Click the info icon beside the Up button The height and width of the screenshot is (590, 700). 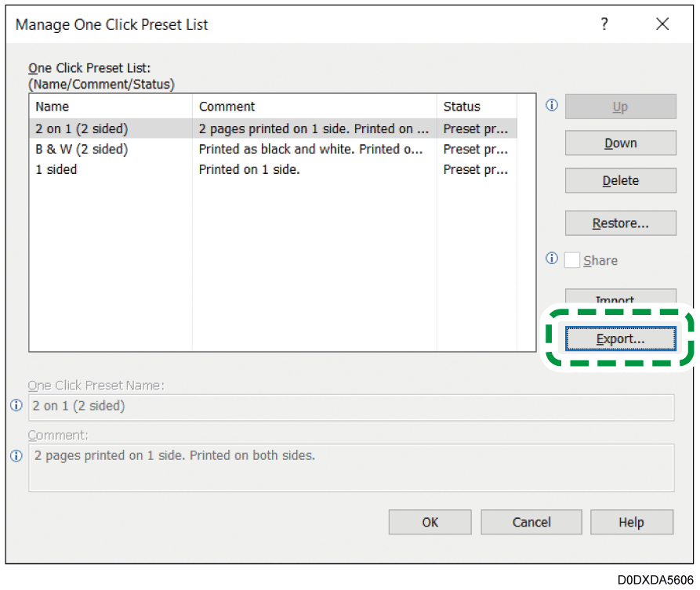click(552, 106)
